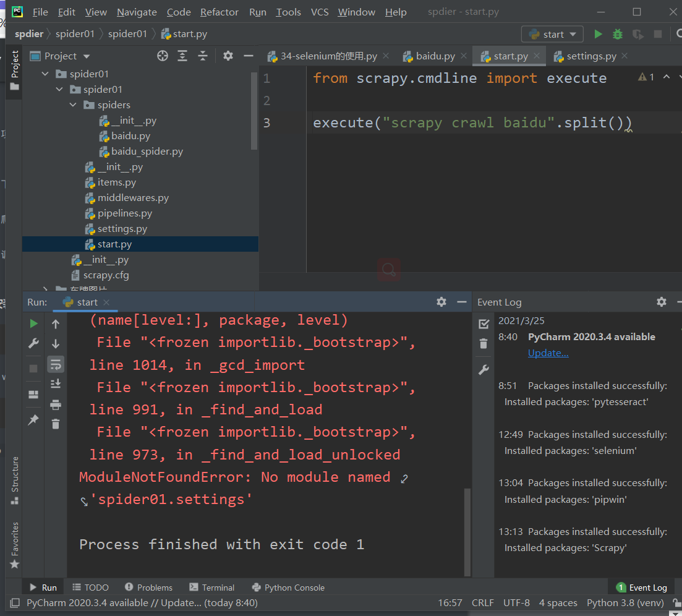
Task: Clear the Event Log with its trash icon
Action: (484, 344)
